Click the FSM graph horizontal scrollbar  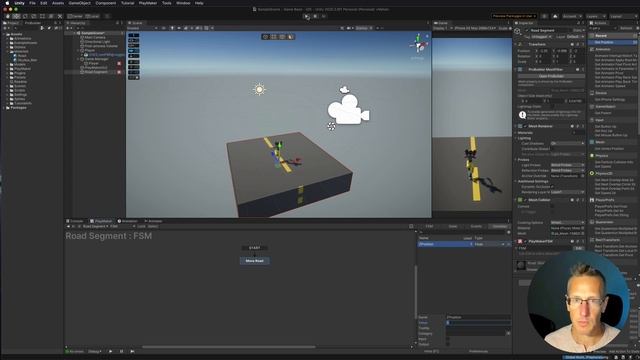click(229, 347)
